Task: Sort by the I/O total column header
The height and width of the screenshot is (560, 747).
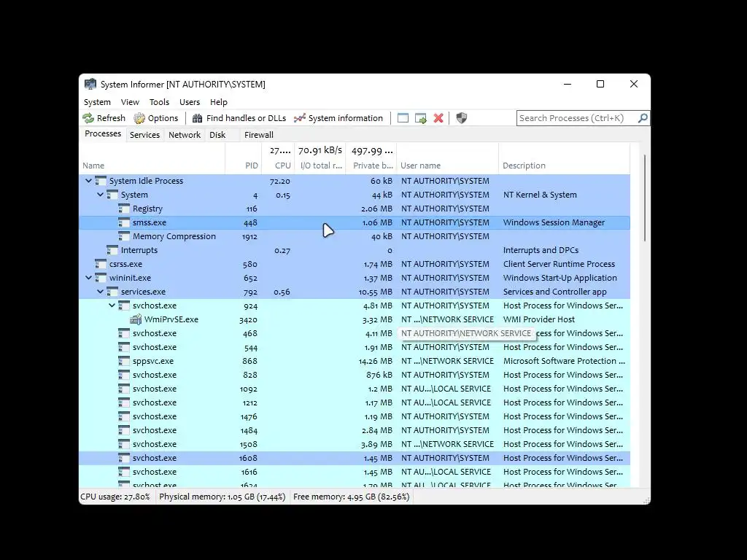Action: click(x=320, y=158)
